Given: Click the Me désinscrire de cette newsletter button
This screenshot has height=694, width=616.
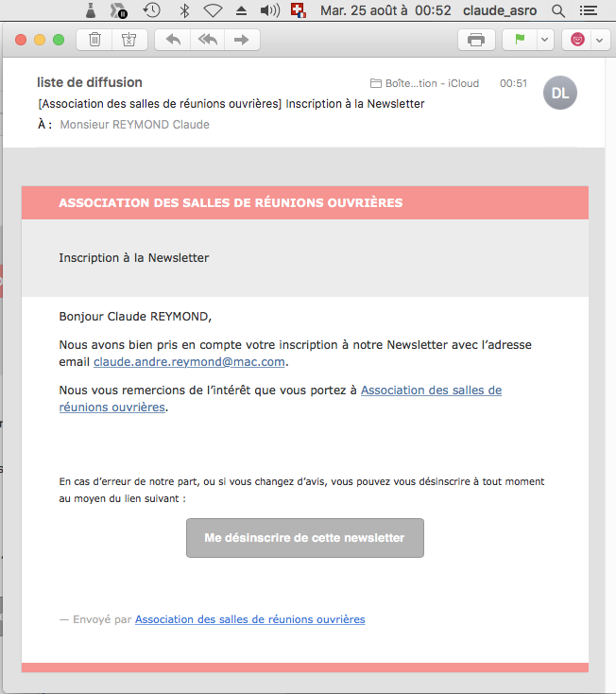Looking at the screenshot, I should 304,538.
